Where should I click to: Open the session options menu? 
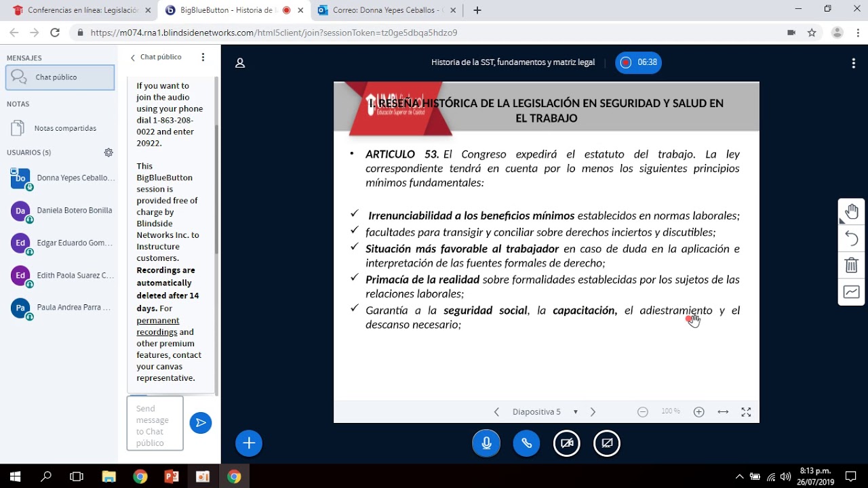853,63
